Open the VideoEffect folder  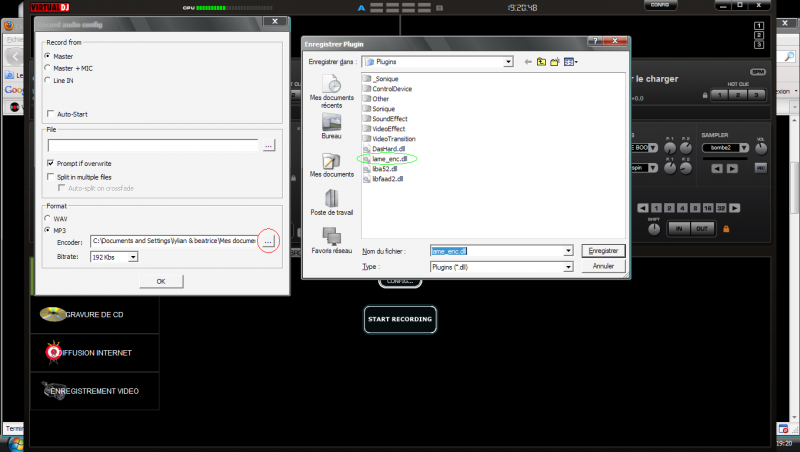(x=384, y=129)
